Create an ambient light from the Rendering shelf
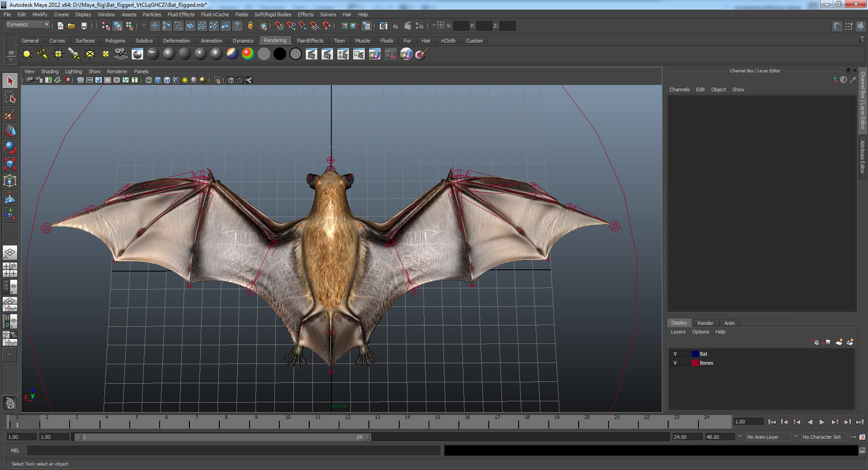This screenshot has height=470, width=868. (x=26, y=53)
